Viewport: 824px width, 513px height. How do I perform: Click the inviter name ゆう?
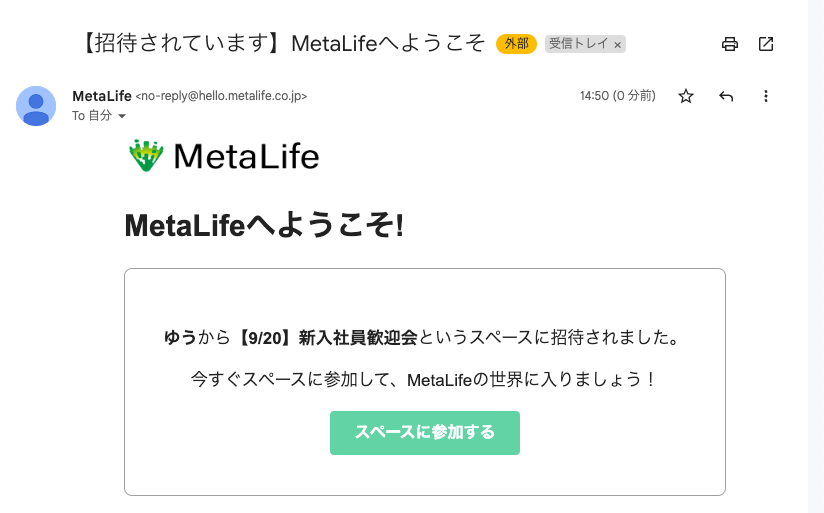pyautogui.click(x=180, y=337)
